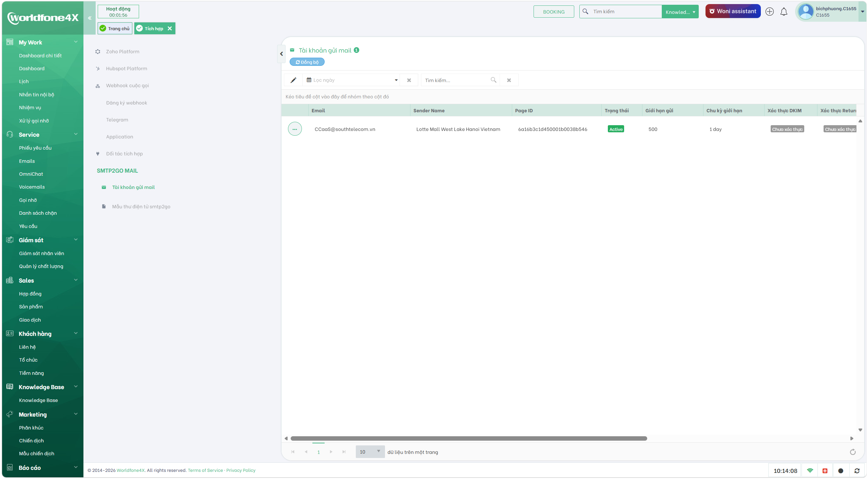Clear the table search with X icon
This screenshot has height=479, width=868.
[509, 80]
